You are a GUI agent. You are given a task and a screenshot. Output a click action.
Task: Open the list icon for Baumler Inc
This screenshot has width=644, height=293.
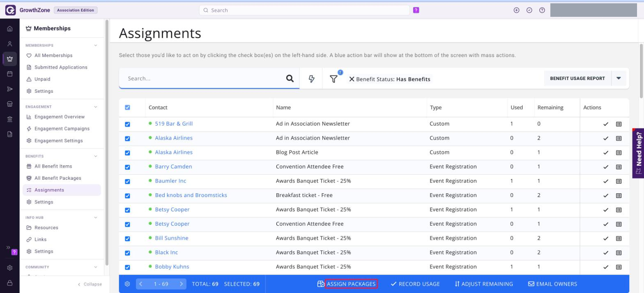click(x=619, y=181)
